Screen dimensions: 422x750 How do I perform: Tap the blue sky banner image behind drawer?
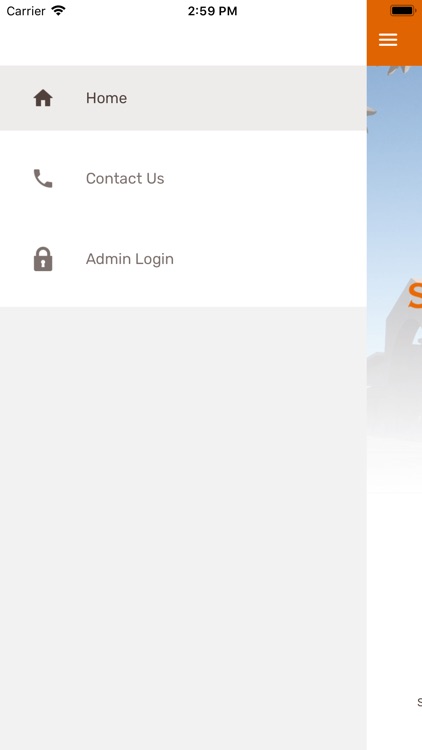pyautogui.click(x=394, y=191)
